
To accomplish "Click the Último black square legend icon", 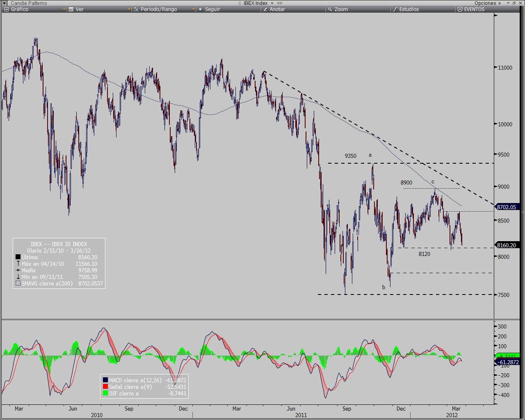I will click(18, 257).
